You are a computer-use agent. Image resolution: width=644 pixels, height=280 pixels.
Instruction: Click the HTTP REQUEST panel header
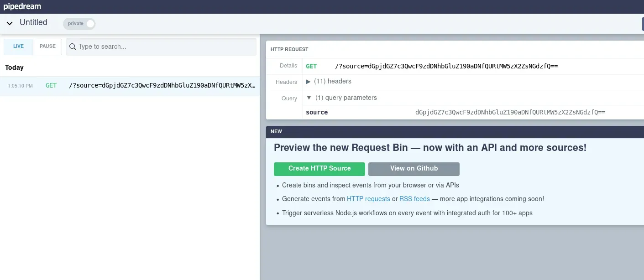289,49
